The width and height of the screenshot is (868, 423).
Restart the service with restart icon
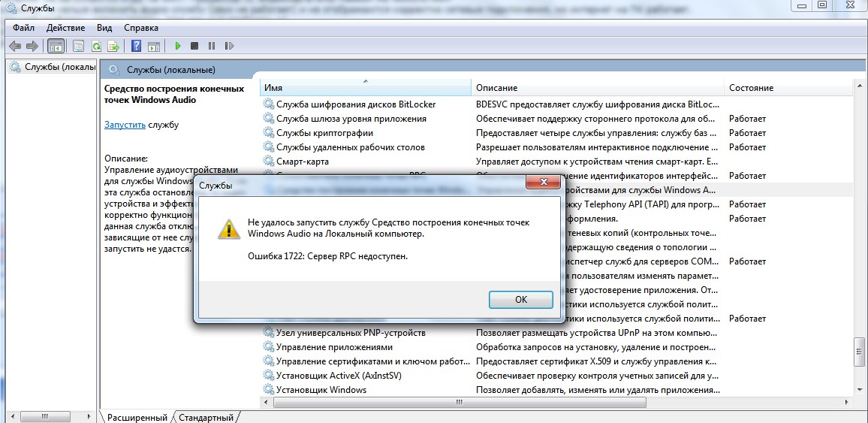[x=229, y=46]
